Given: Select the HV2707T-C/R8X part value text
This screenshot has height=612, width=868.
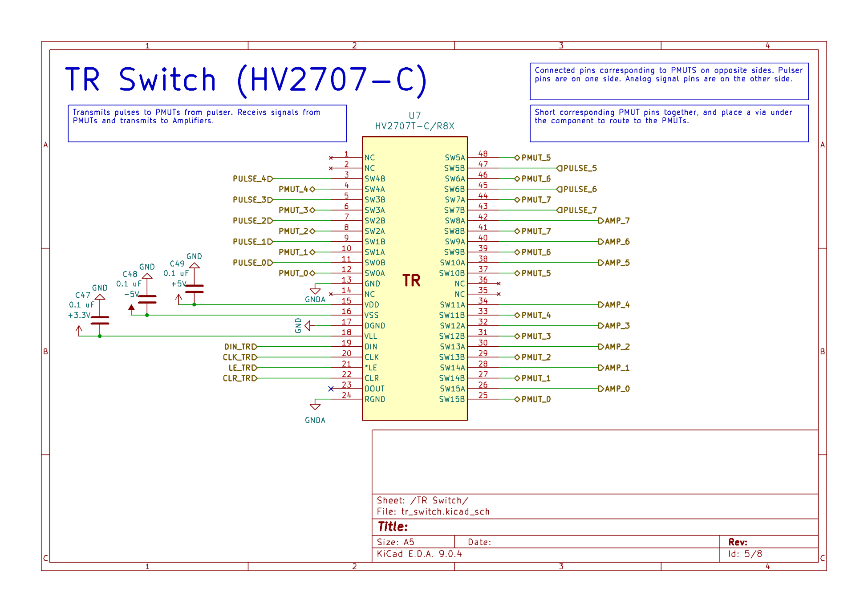Looking at the screenshot, I should click(414, 126).
